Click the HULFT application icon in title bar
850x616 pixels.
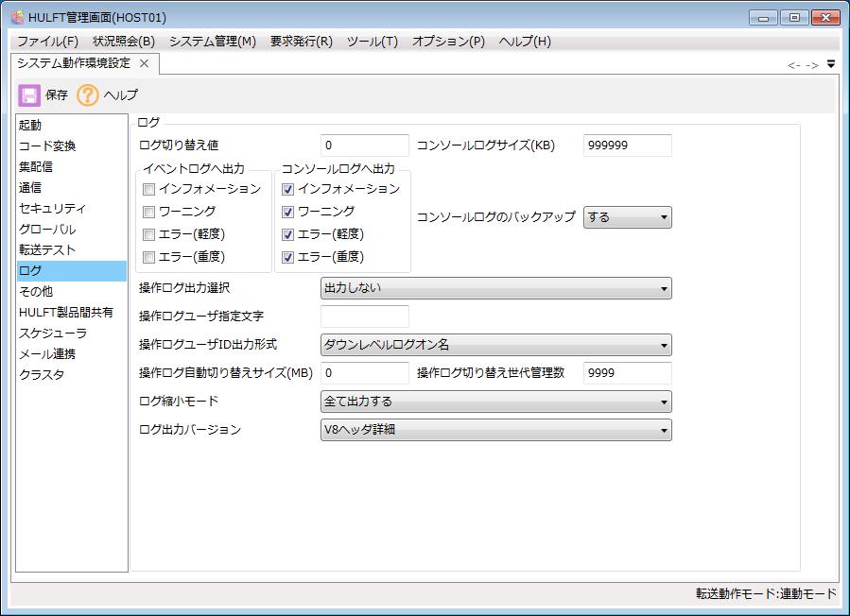click(x=17, y=17)
